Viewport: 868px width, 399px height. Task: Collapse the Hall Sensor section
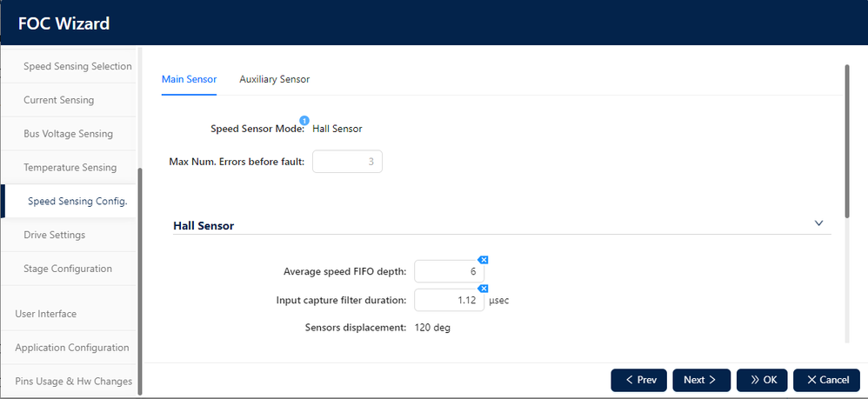coord(818,223)
